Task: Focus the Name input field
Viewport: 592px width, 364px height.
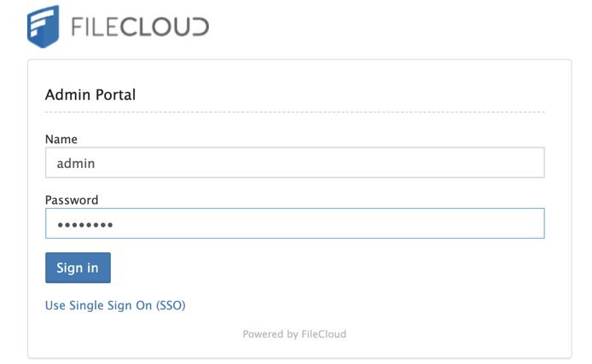Action: coord(294,163)
